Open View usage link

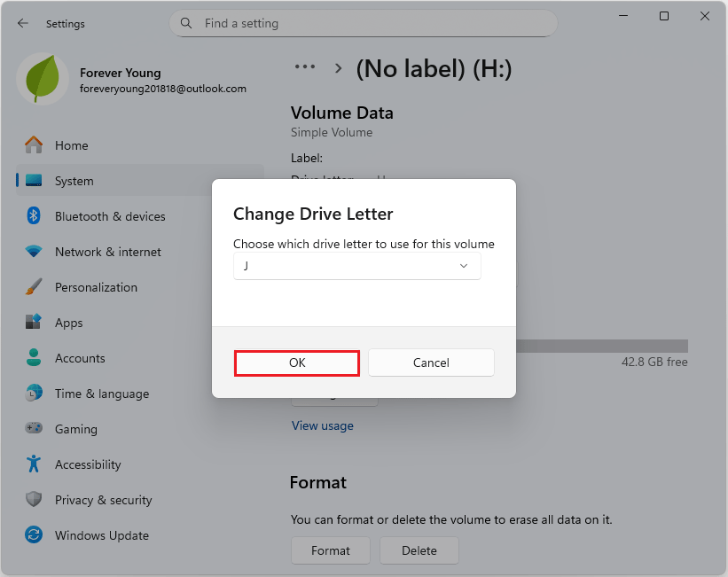(322, 425)
